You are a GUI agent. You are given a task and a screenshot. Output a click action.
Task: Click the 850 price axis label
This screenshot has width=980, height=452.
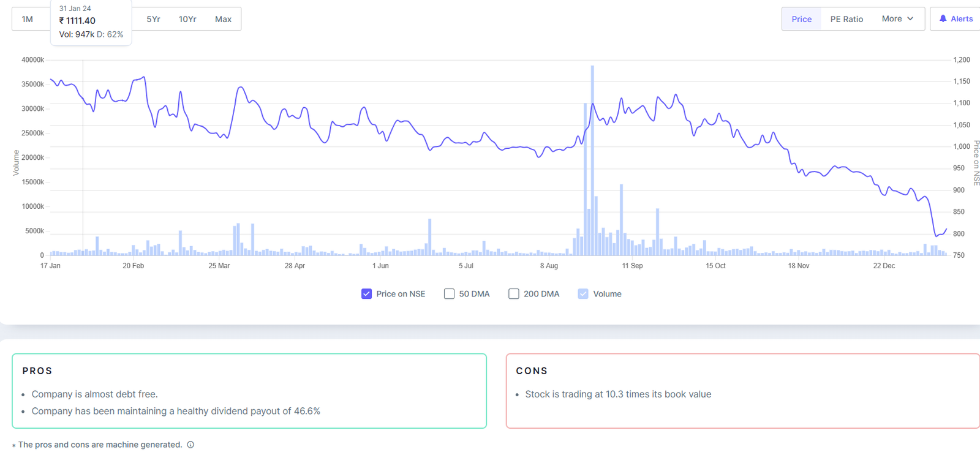tap(959, 212)
